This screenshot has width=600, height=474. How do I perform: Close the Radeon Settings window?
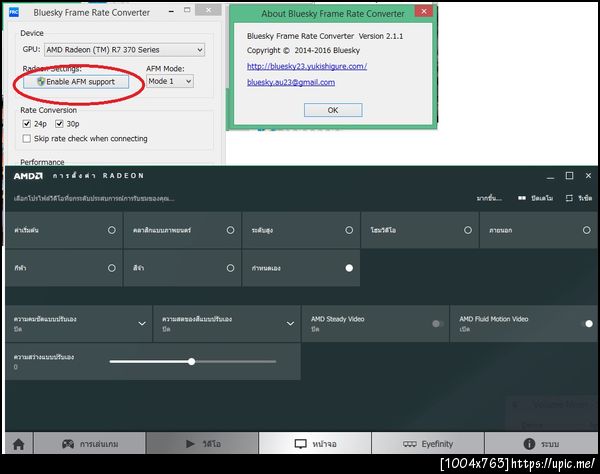[589, 176]
